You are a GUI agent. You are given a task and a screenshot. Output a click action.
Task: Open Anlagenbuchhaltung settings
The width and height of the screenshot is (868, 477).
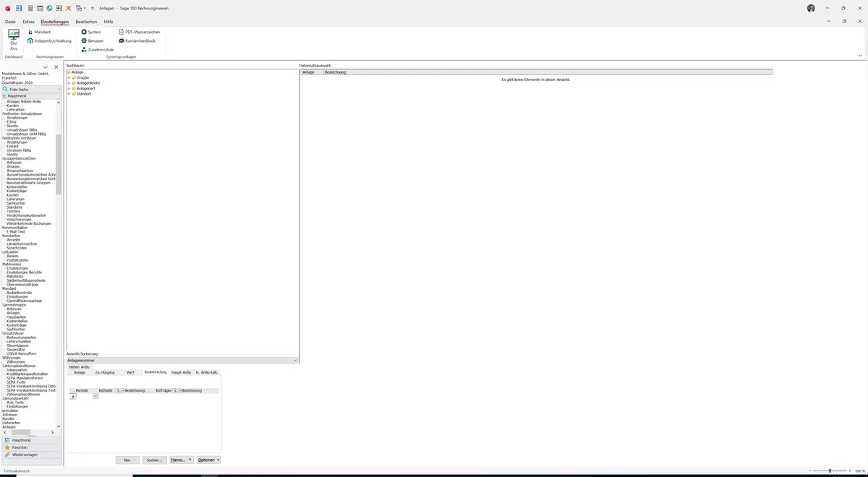point(50,40)
